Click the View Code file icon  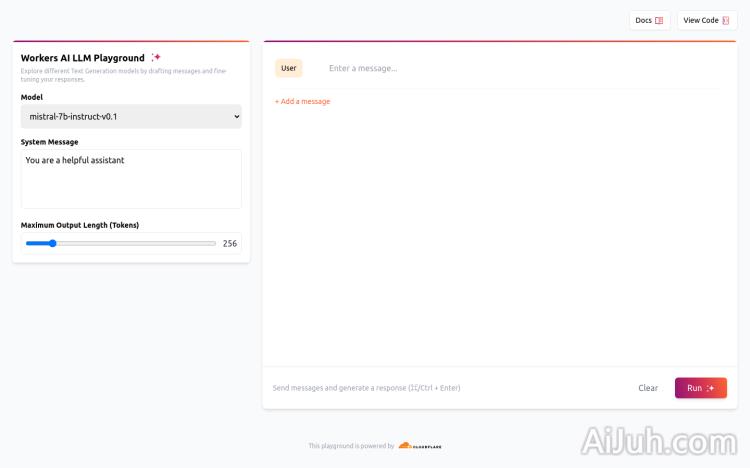(x=726, y=20)
